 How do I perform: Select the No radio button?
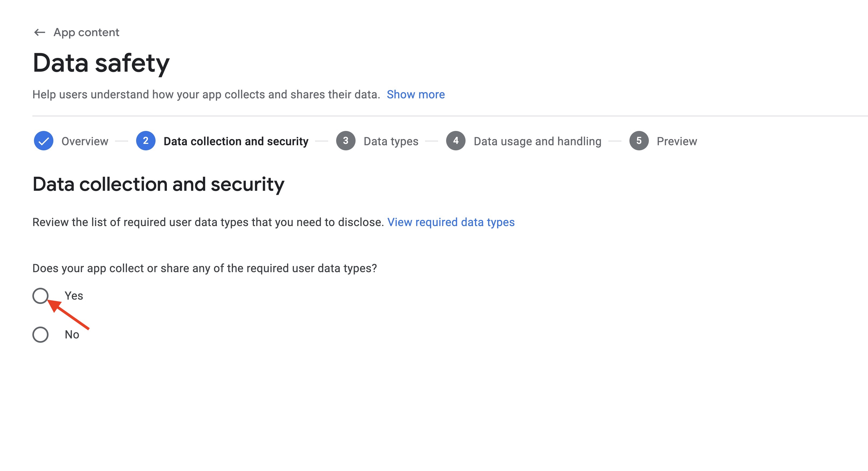[x=40, y=335]
